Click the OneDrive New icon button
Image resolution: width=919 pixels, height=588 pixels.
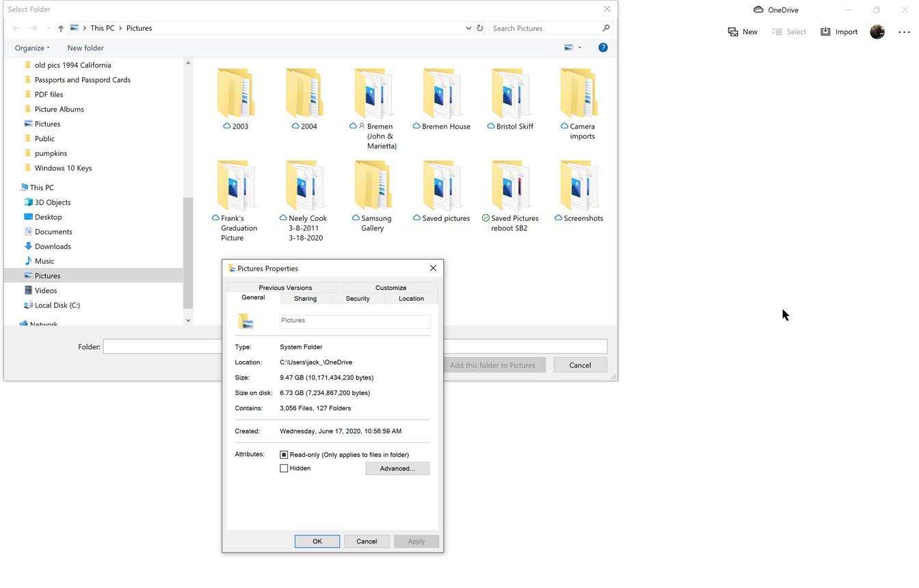743,32
